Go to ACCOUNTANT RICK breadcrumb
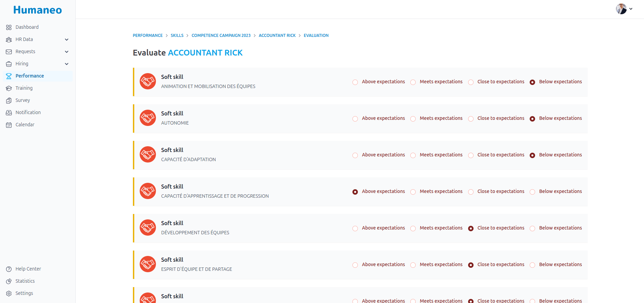The width and height of the screenshot is (644, 303). [x=277, y=36]
